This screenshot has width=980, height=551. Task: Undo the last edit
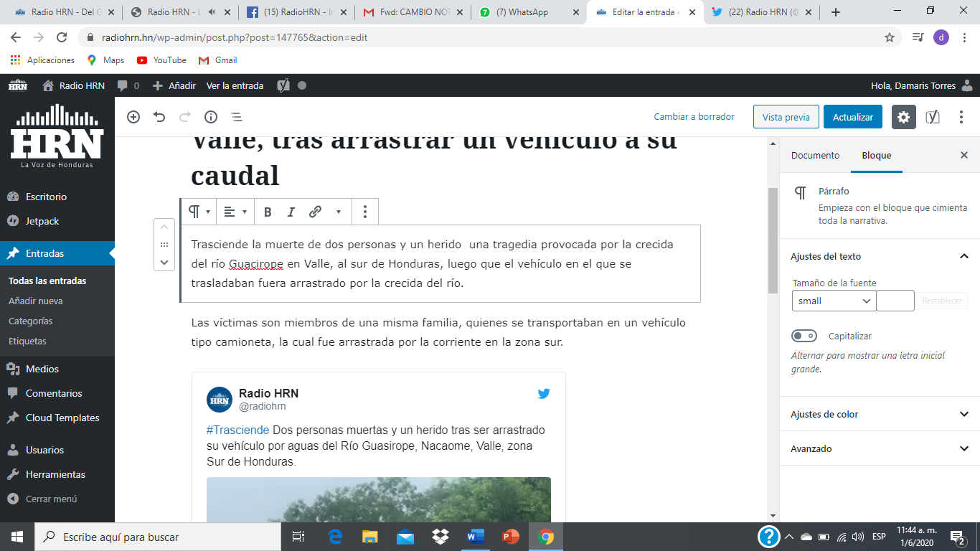point(159,117)
